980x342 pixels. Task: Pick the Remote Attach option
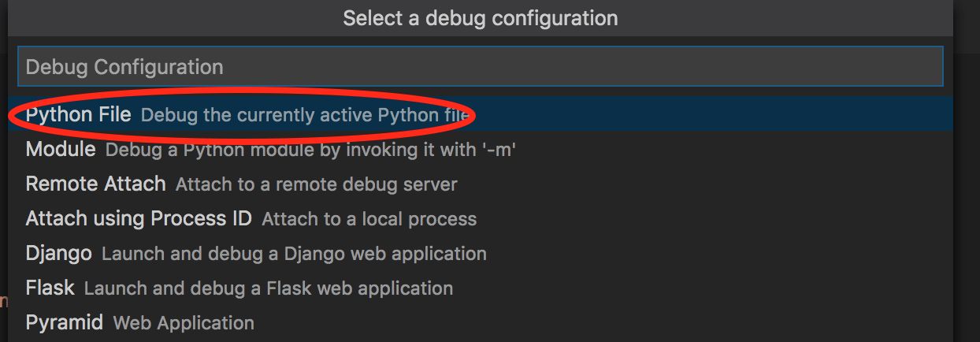(x=95, y=184)
